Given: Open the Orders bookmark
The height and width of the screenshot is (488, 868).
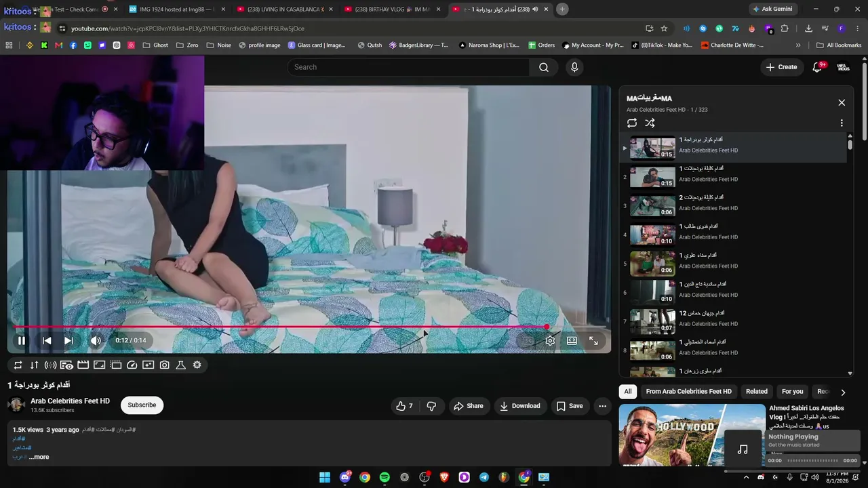Looking at the screenshot, I should tap(541, 45).
